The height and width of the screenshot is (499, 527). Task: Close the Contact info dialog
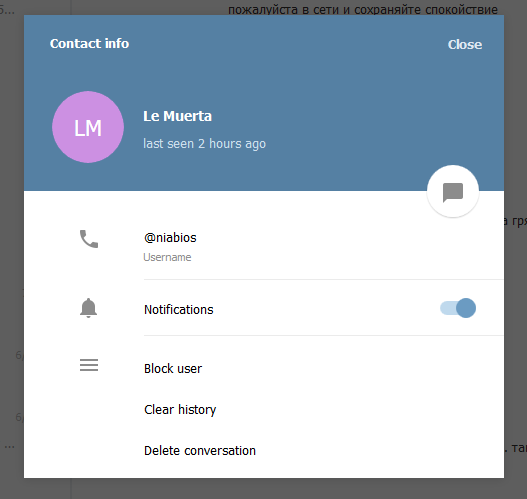coord(465,44)
